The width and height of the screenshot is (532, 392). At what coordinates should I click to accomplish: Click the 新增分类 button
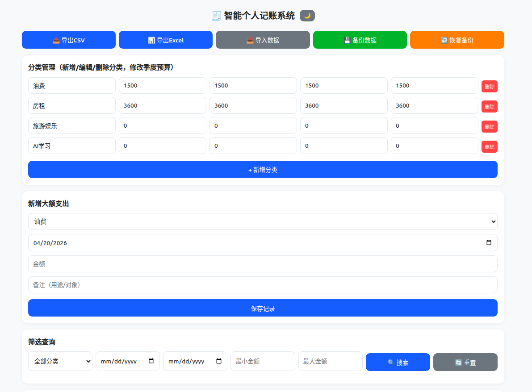point(263,170)
